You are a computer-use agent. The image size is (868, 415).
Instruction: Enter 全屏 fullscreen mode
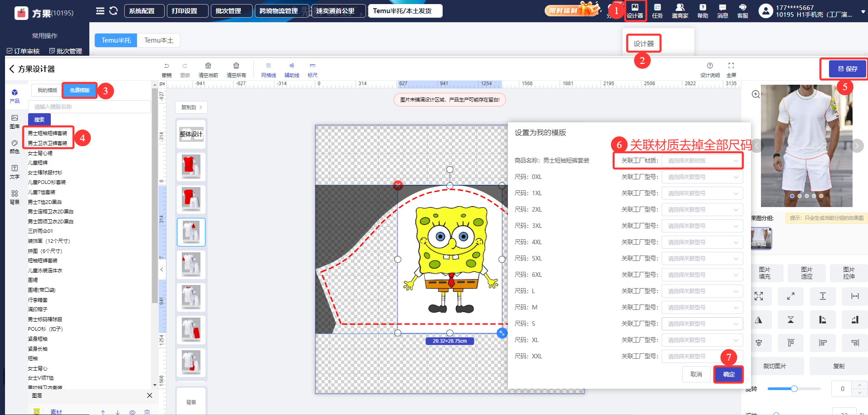click(x=731, y=70)
